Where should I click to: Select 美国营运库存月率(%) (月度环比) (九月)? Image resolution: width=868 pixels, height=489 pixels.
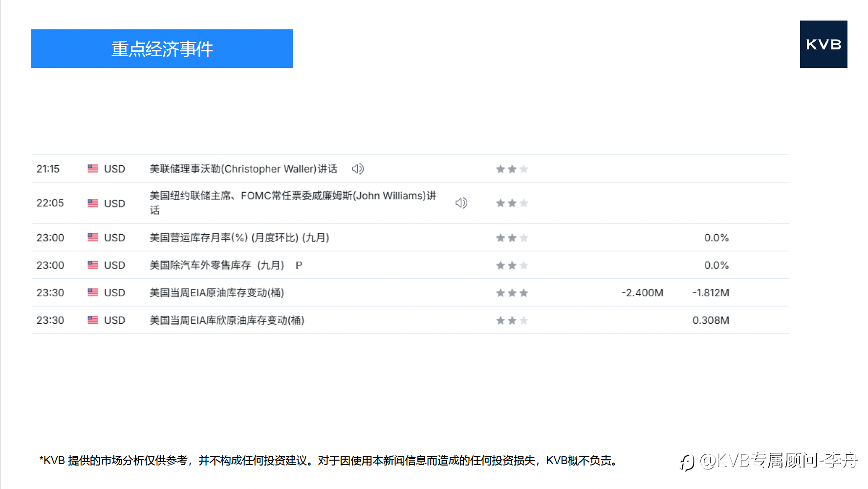point(239,238)
